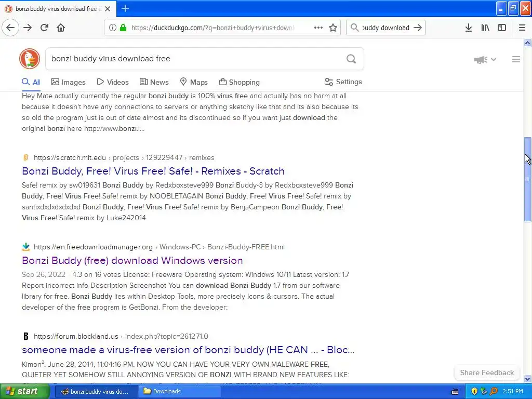
Task: Click the page scrollbar up arrow
Action: pos(527,43)
